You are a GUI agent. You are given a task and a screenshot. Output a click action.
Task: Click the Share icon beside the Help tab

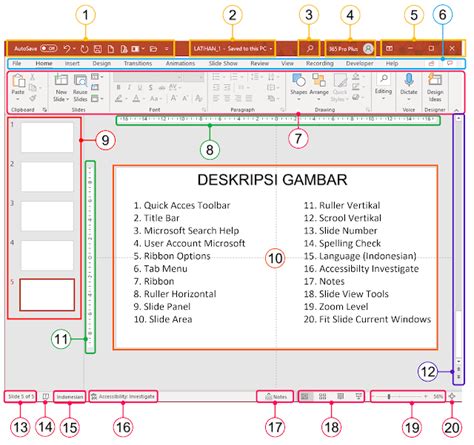coord(431,63)
